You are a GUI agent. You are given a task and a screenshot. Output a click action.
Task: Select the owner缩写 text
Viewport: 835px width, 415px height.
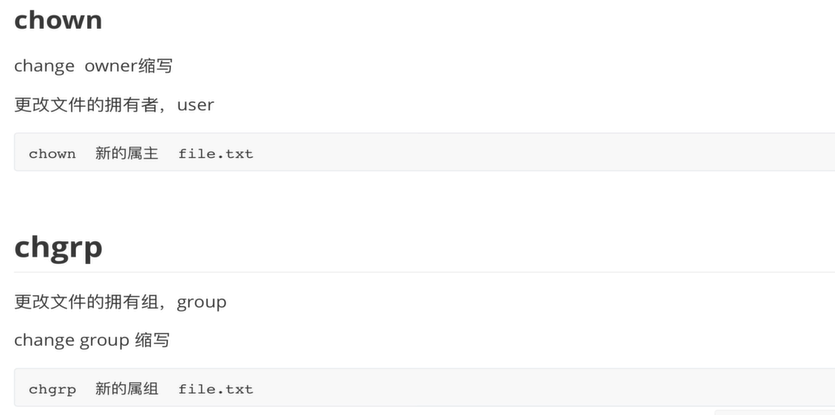point(128,66)
